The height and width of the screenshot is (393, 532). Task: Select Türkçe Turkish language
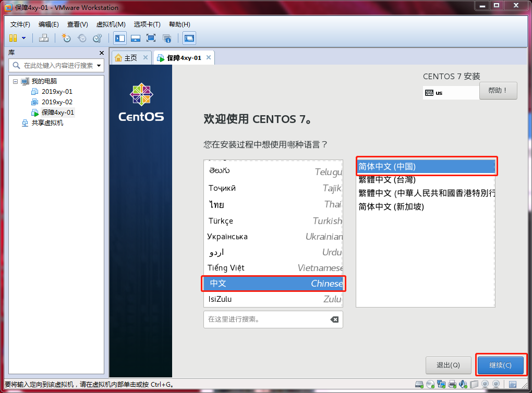click(273, 221)
